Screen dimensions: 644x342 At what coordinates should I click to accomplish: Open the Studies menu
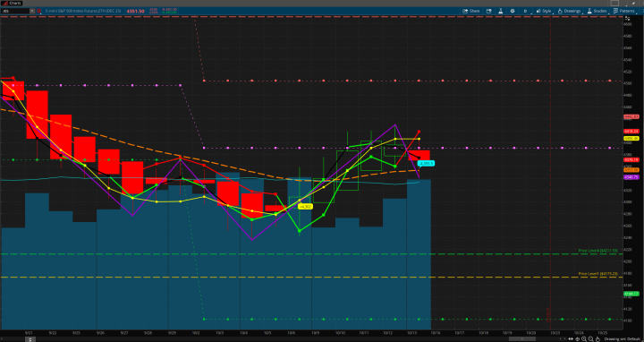pyautogui.click(x=597, y=11)
